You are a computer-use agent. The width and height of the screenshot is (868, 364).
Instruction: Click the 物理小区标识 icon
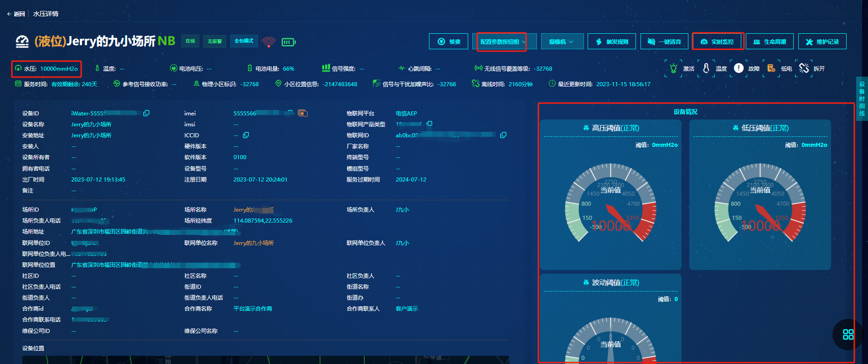click(196, 84)
